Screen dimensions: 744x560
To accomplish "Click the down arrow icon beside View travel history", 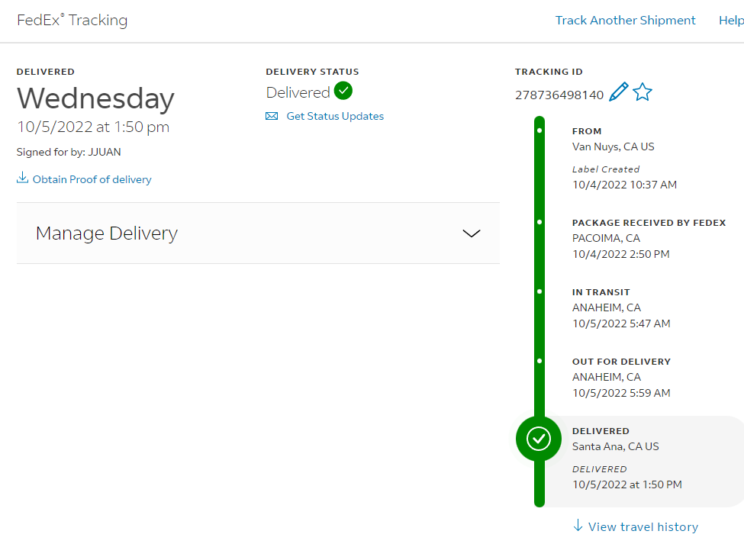I will pyautogui.click(x=578, y=525).
